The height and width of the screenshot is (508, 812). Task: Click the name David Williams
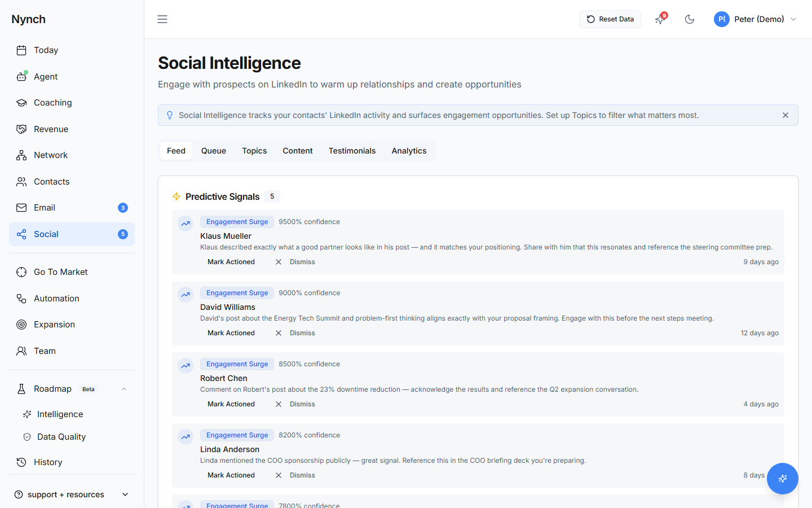point(228,307)
